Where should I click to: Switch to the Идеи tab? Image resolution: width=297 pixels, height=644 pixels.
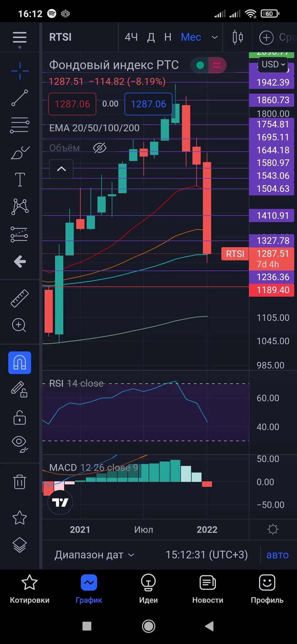point(148,589)
